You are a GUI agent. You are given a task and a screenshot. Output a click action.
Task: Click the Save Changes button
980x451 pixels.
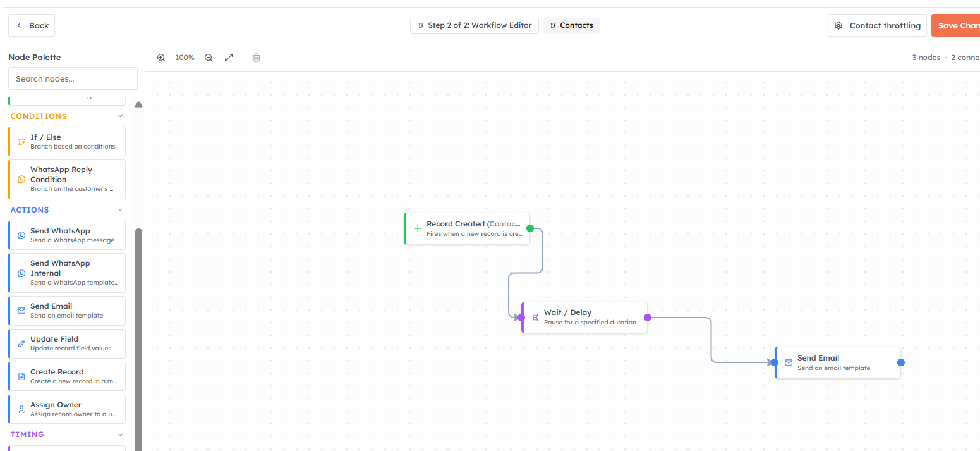tap(955, 25)
